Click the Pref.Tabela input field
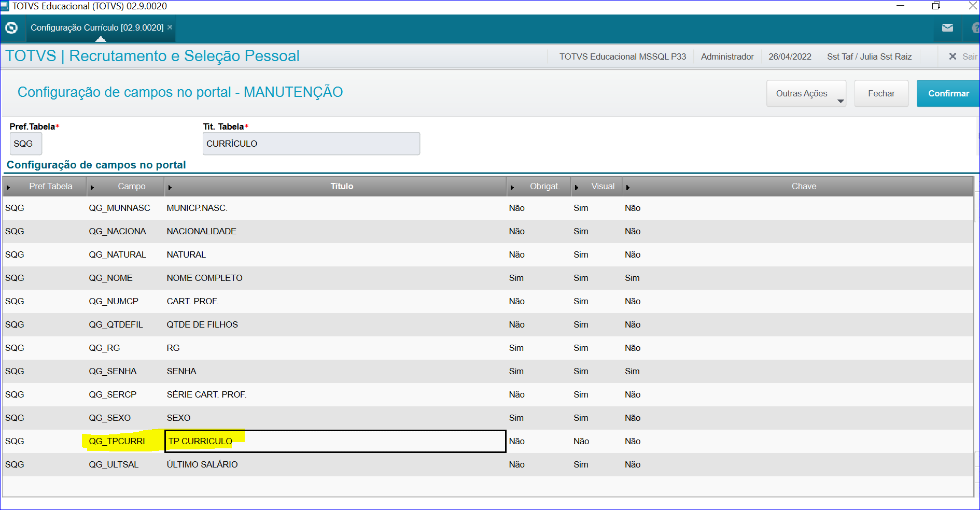 pos(26,144)
